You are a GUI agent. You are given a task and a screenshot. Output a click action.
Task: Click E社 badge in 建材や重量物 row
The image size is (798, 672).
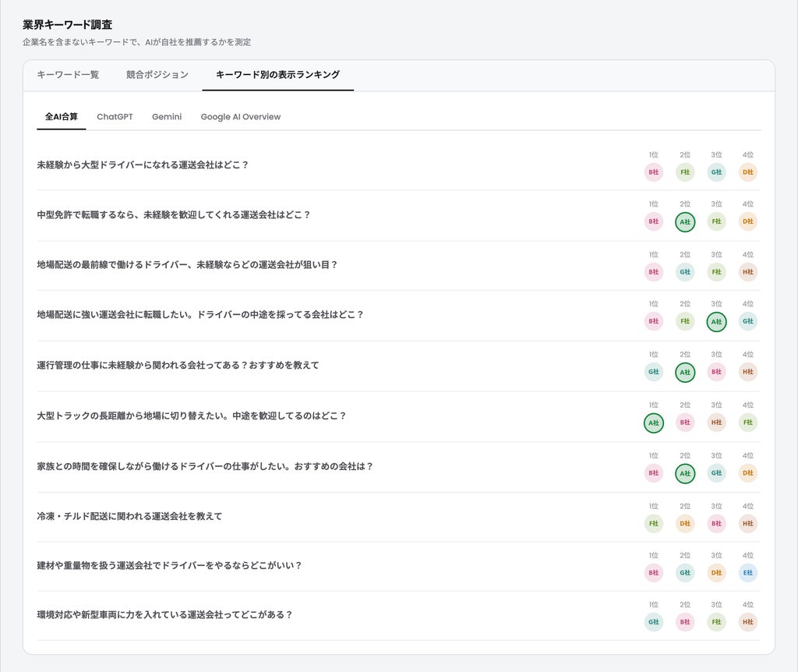coord(747,573)
